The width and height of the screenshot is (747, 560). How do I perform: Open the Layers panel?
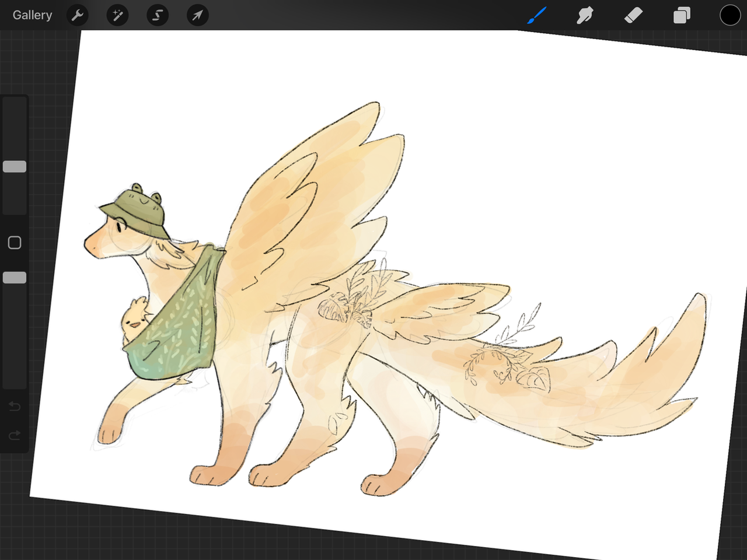[682, 15]
